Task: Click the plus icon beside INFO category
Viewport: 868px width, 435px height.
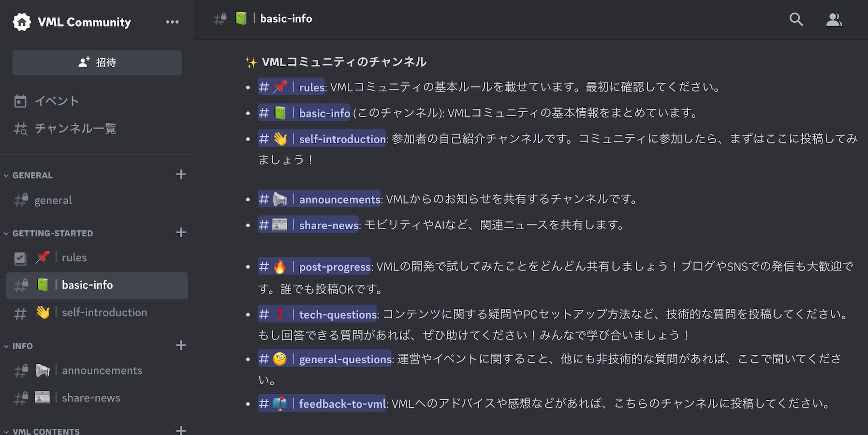Action: click(181, 345)
